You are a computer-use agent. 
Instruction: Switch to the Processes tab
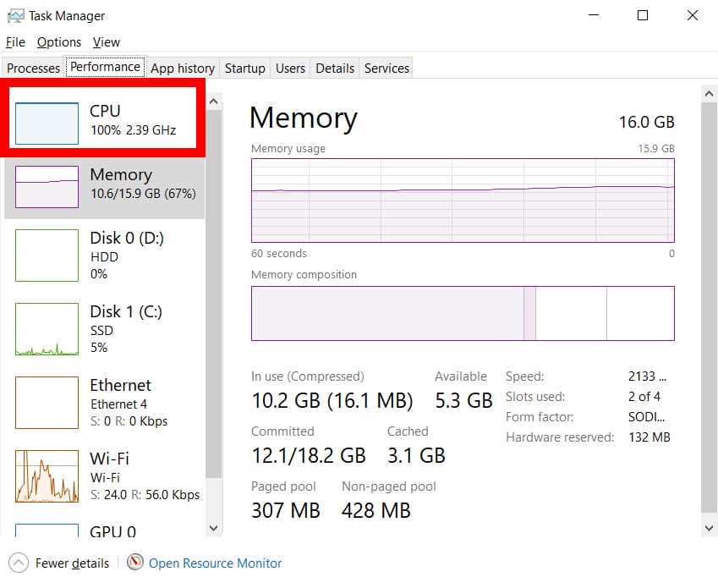[x=34, y=69]
